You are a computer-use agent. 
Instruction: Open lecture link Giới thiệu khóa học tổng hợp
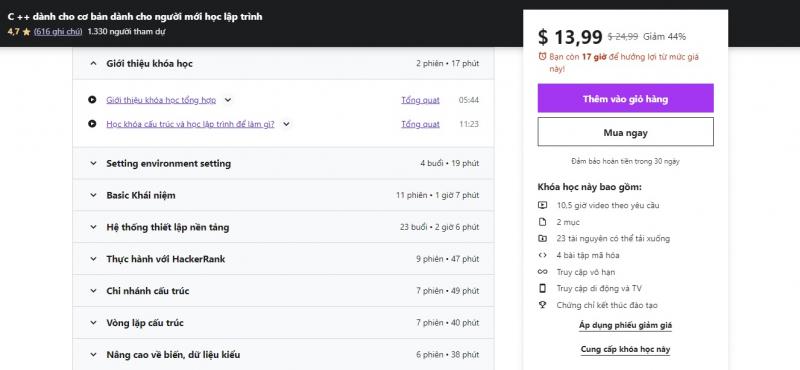coord(161,100)
